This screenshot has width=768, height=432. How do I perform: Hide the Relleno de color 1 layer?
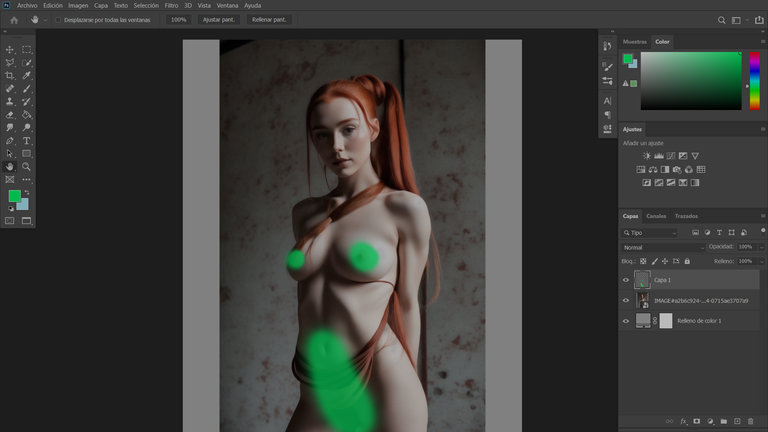pos(626,321)
